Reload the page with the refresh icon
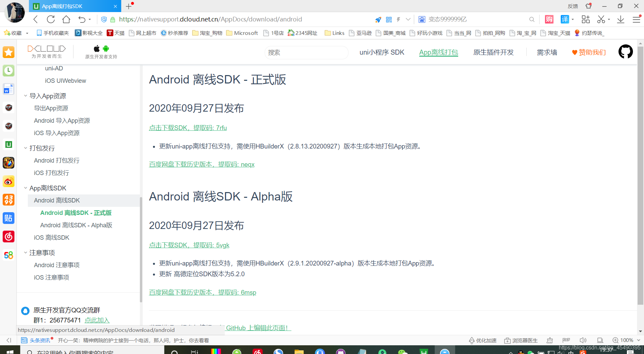 coord(51,19)
